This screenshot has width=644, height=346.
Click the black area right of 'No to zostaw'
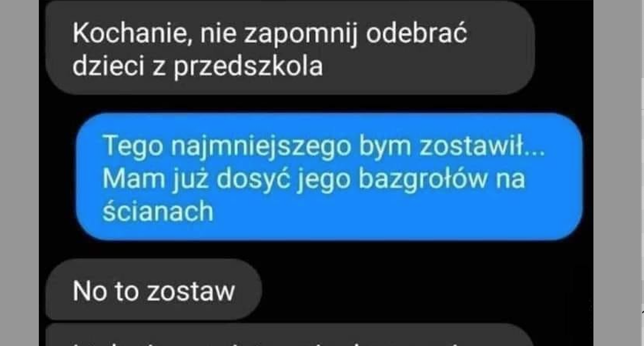point(427,290)
